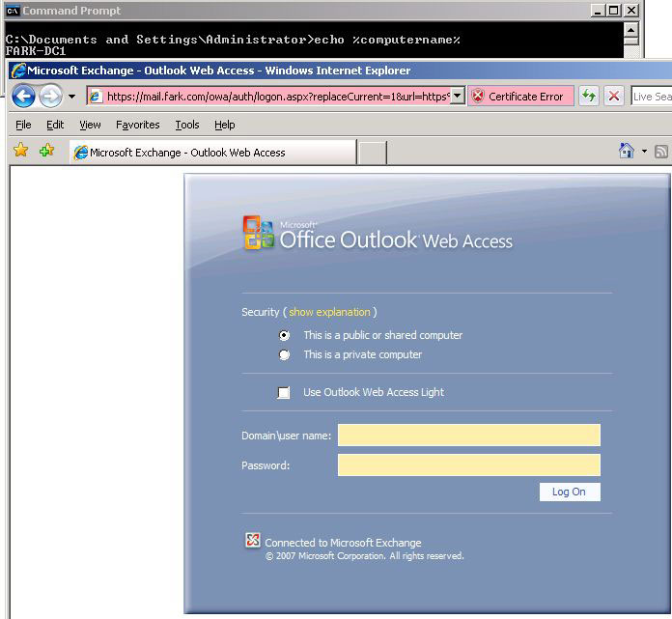
Task: Click the 'show explanation' link
Action: (329, 312)
